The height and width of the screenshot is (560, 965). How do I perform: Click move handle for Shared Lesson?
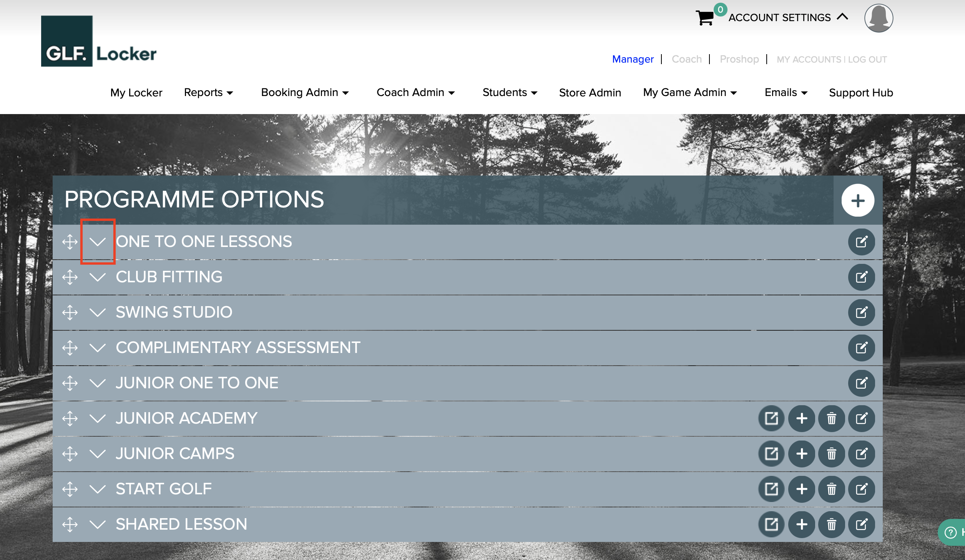pyautogui.click(x=70, y=524)
